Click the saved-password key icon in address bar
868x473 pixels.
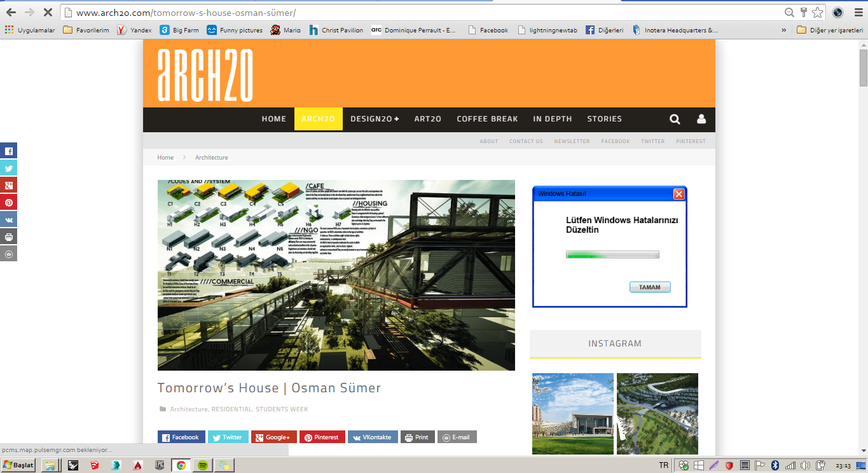click(x=804, y=12)
